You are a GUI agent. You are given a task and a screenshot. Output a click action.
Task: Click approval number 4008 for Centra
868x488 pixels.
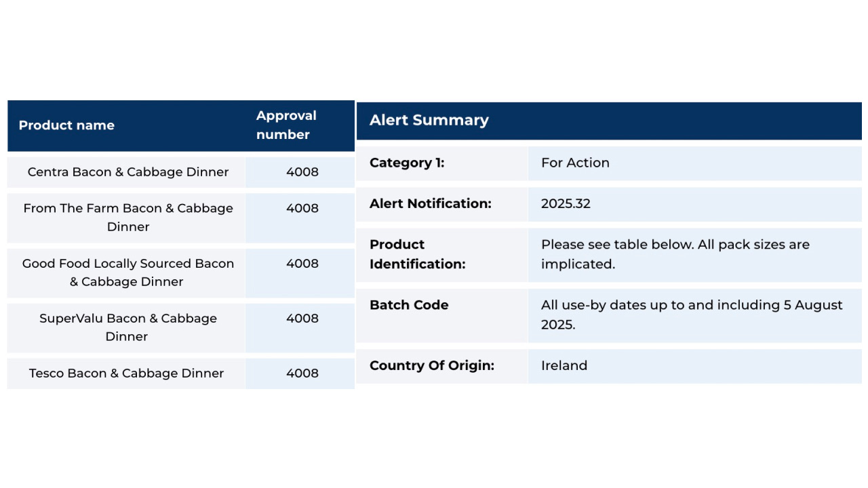302,172
